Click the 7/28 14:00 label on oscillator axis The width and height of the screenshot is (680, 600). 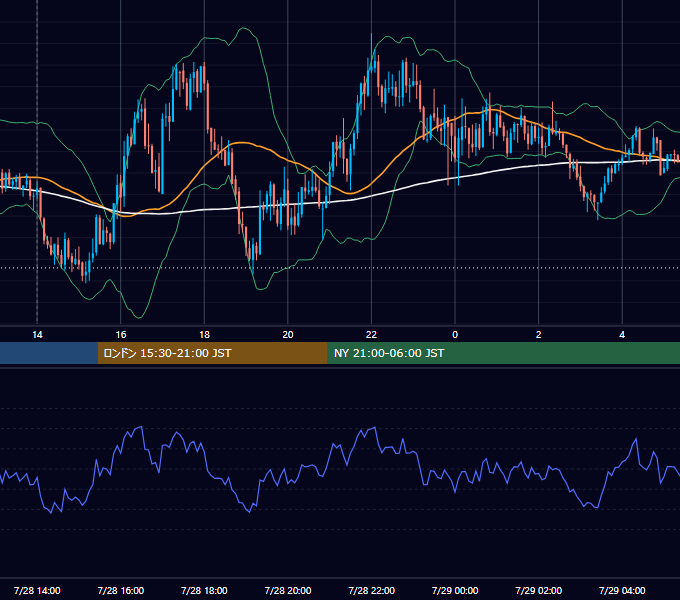click(37, 590)
